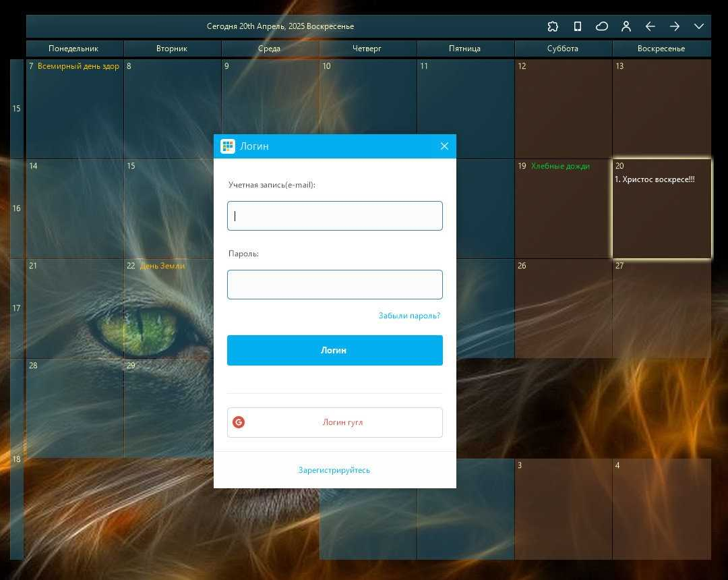Click the Google logo icon
The image size is (728, 580).
pos(239,422)
